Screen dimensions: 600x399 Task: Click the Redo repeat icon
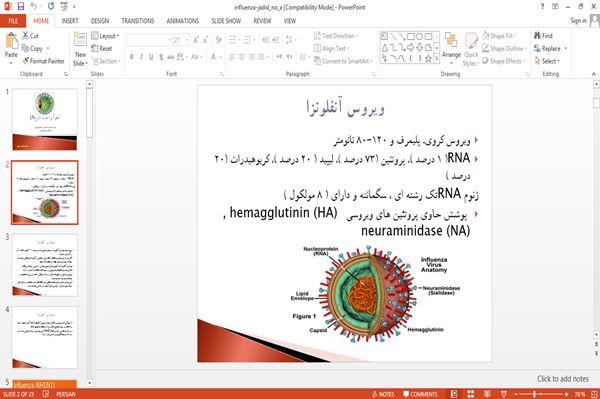coord(51,6)
